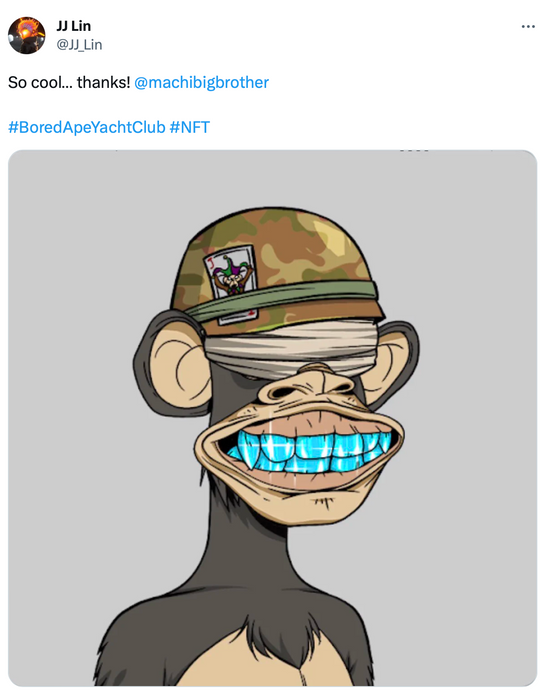550x694 pixels.
Task: Click gray background left of the ape
Action: [71, 420]
